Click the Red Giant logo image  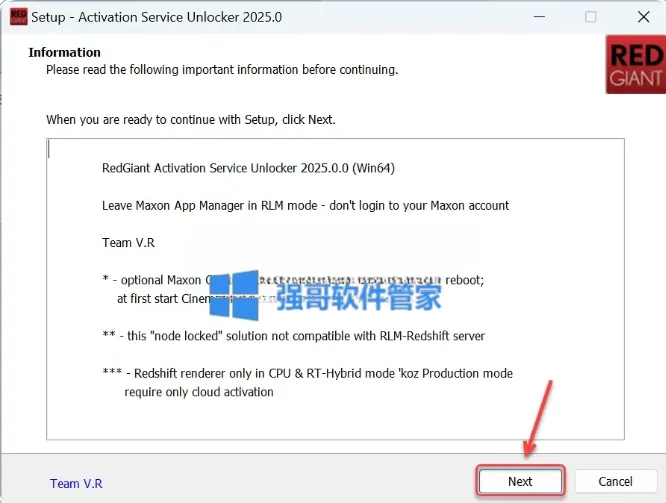pos(635,65)
